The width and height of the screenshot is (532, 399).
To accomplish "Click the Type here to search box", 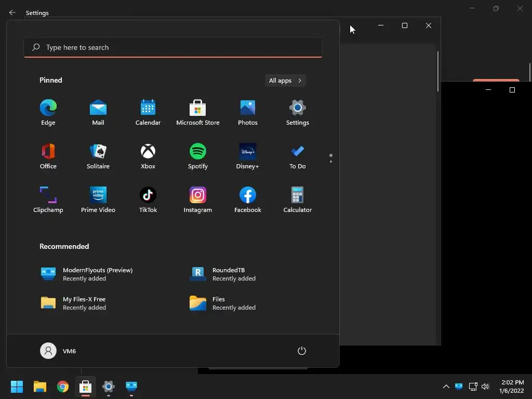I will (x=173, y=47).
